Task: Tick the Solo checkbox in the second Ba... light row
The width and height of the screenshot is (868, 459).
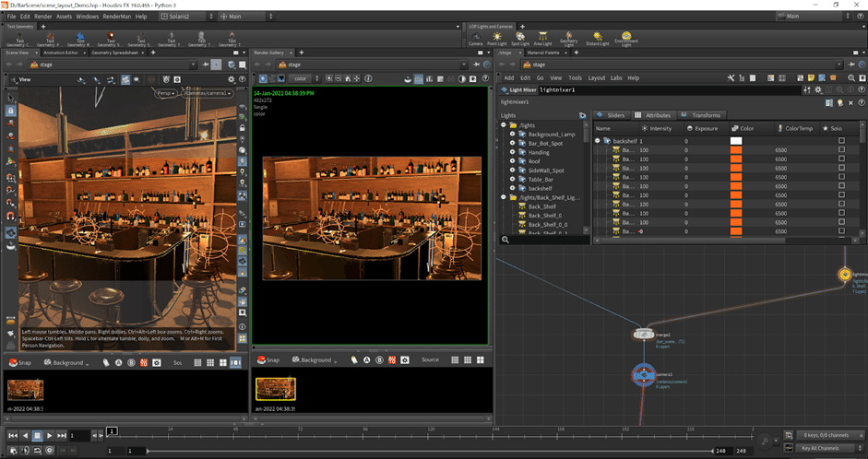Action: coord(840,159)
